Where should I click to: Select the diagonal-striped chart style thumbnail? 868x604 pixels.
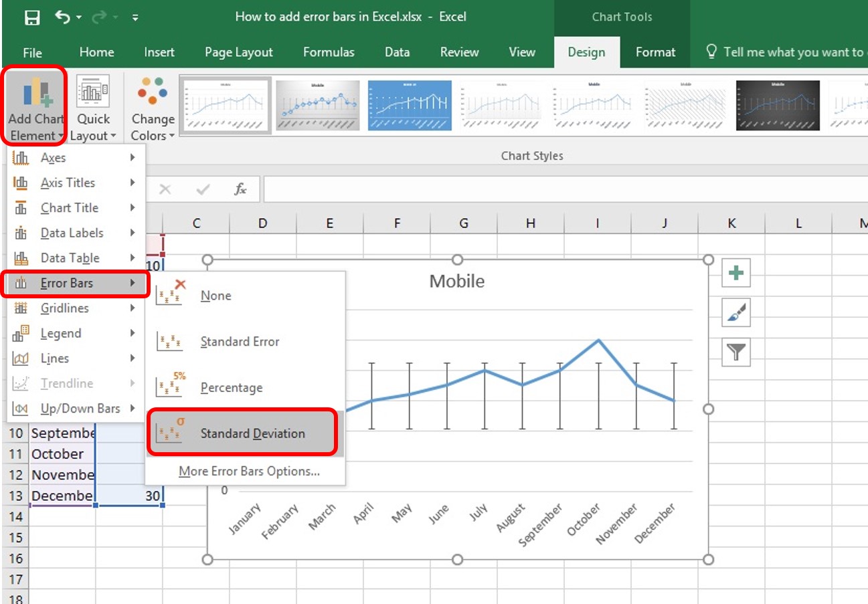(x=686, y=105)
